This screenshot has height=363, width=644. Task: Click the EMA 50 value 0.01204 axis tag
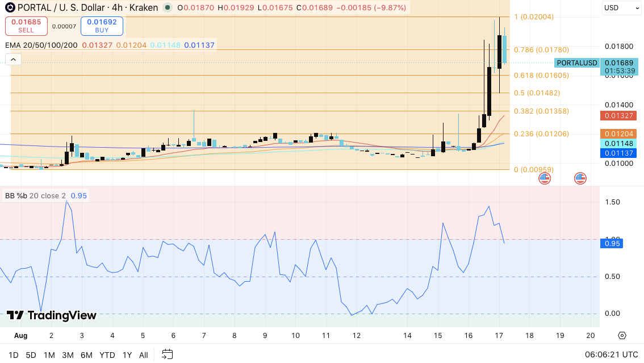point(618,134)
